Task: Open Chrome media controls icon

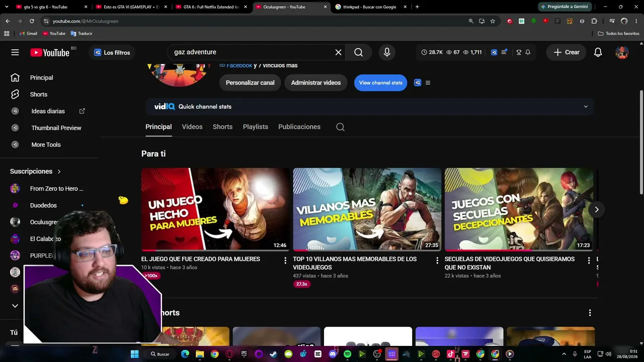Action: point(612,21)
